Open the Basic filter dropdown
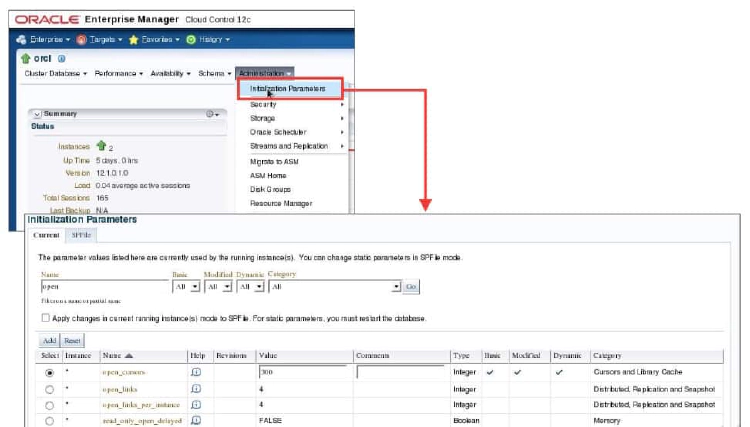Image resolution: width=750 pixels, height=427 pixels. click(186, 287)
